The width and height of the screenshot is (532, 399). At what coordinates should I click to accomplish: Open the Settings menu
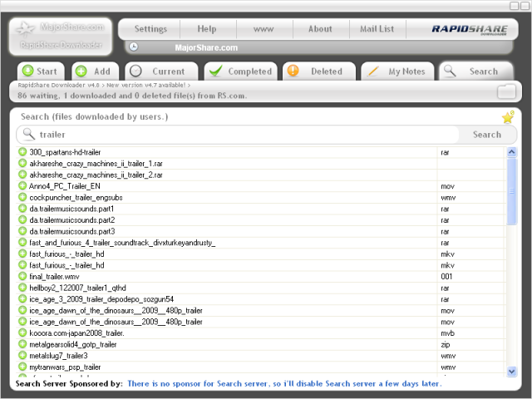pos(150,29)
